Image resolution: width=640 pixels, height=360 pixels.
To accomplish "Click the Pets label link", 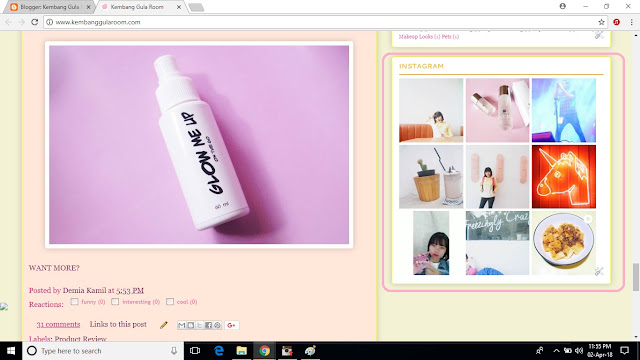I will click(x=446, y=37).
